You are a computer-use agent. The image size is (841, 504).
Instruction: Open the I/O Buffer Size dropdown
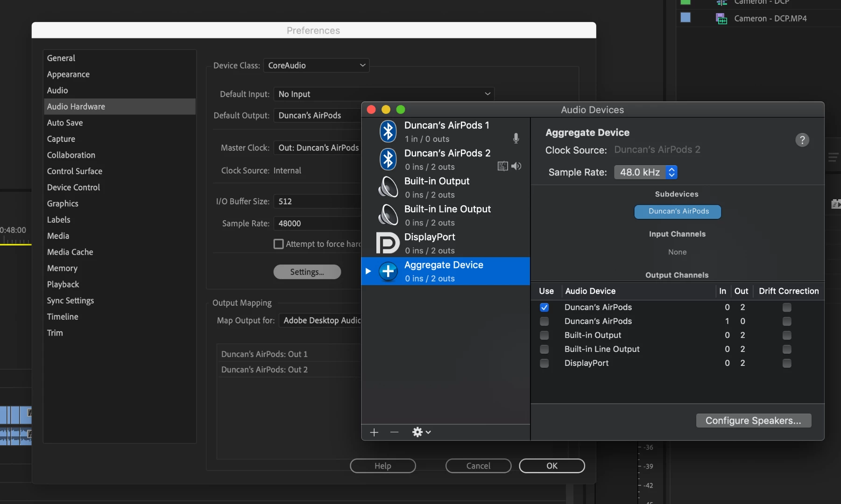click(318, 202)
